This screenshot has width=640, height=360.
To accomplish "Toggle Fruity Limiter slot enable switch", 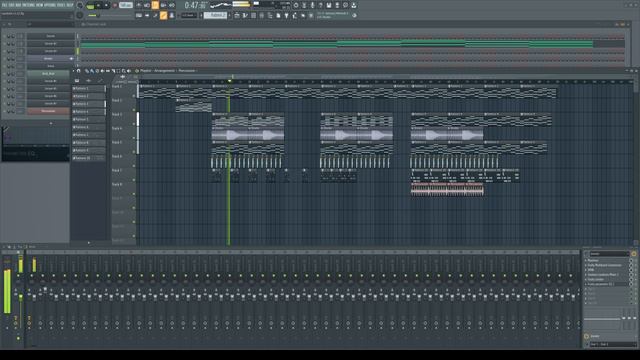I will coord(631,280).
